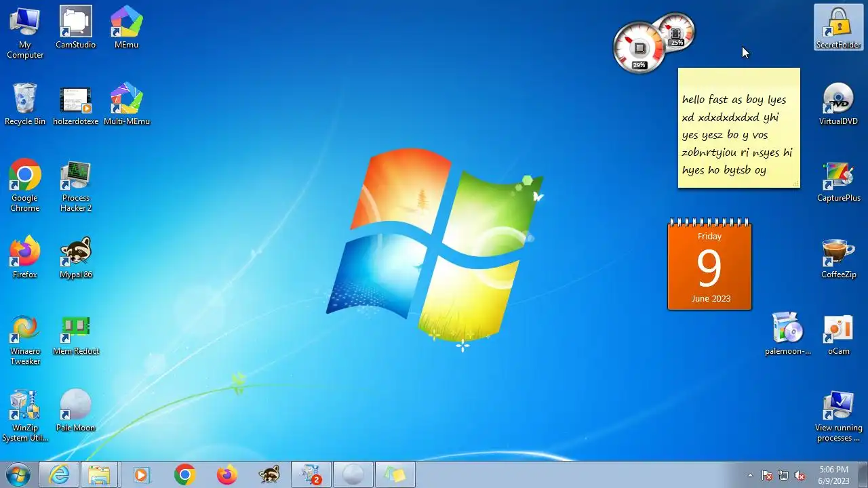Select the MEmu emulator shortcut
Screen dimensions: 868x488
[126, 28]
